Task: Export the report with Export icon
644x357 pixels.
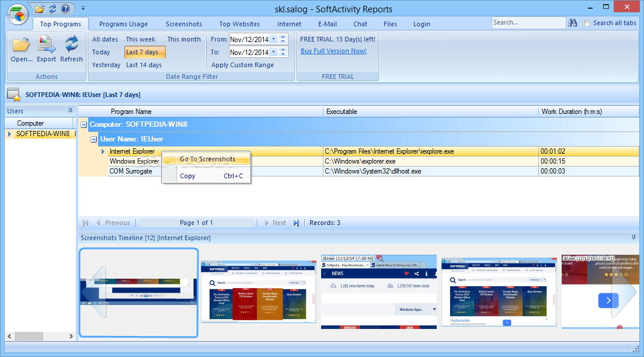Action: point(46,49)
